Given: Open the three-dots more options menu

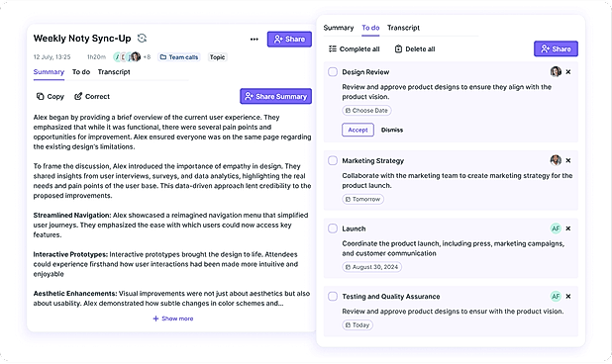Looking at the screenshot, I should (x=255, y=39).
